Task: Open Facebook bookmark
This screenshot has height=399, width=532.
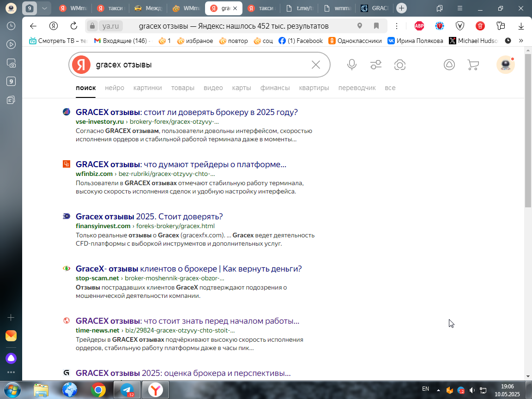Action: (x=300, y=41)
